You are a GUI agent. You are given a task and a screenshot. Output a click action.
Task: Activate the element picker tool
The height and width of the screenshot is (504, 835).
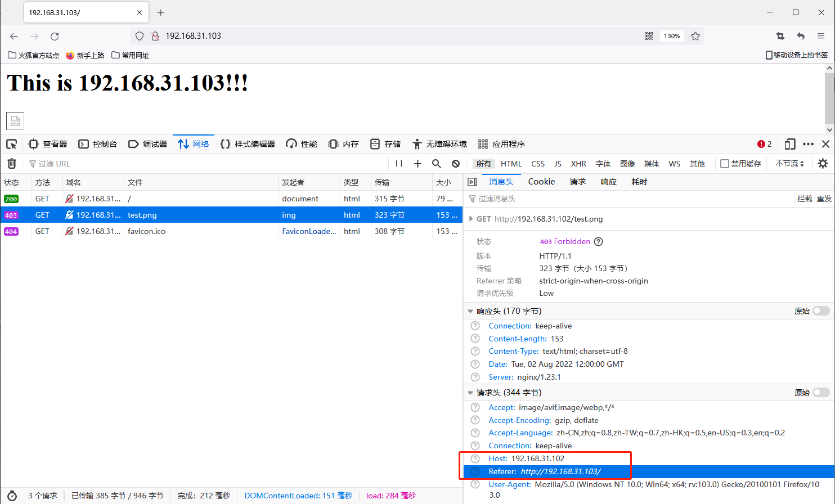pyautogui.click(x=11, y=143)
